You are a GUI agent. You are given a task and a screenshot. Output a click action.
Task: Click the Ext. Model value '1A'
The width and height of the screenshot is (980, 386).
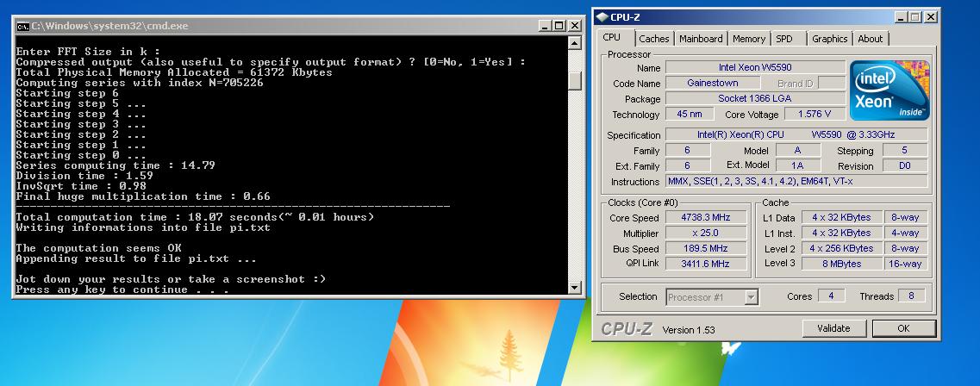(797, 166)
